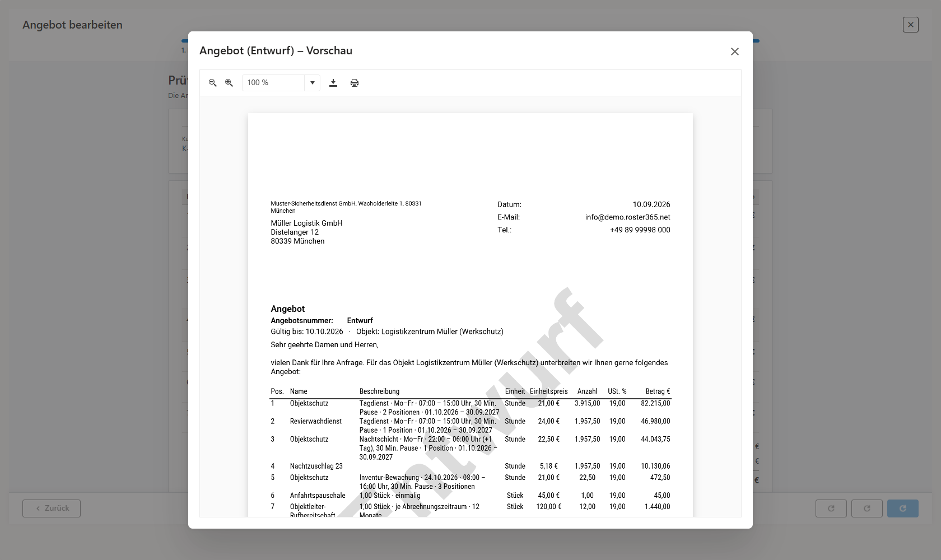Screen dimensions: 941x560
Task: Click the date 10.09.2026
Action: click(651, 204)
